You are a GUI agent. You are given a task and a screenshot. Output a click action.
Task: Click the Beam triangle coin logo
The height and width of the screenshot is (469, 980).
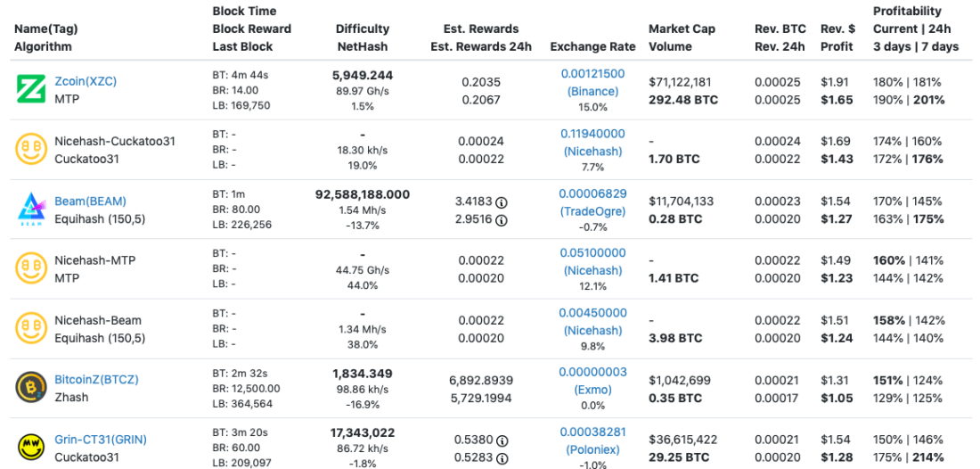click(x=31, y=210)
